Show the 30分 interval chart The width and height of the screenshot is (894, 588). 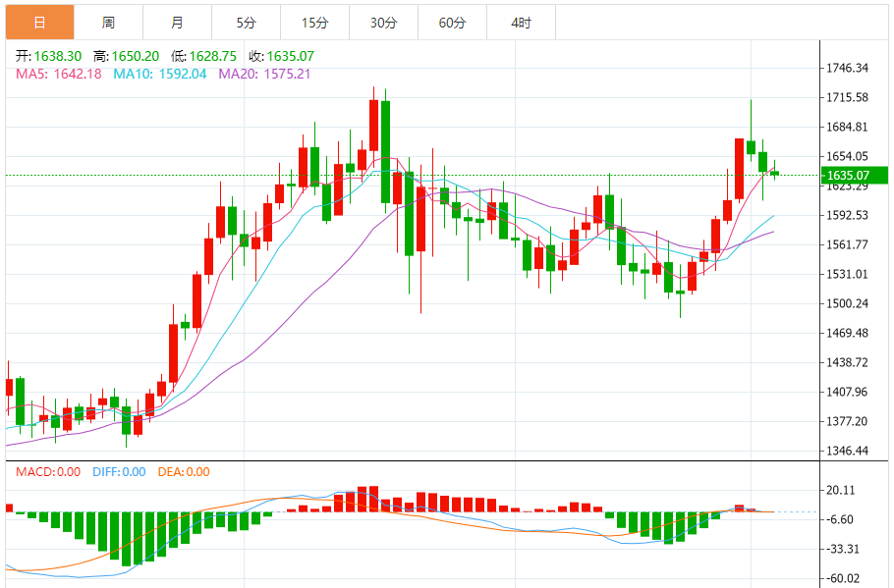click(383, 22)
